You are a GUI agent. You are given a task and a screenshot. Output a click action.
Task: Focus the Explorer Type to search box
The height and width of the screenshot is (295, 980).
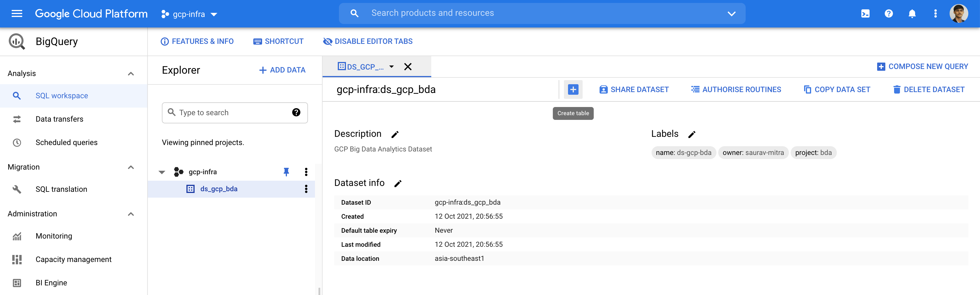235,113
